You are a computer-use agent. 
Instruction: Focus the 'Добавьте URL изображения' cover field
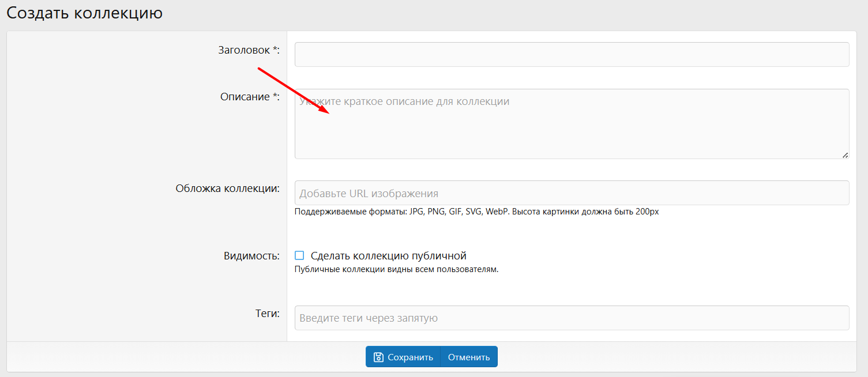(571, 193)
